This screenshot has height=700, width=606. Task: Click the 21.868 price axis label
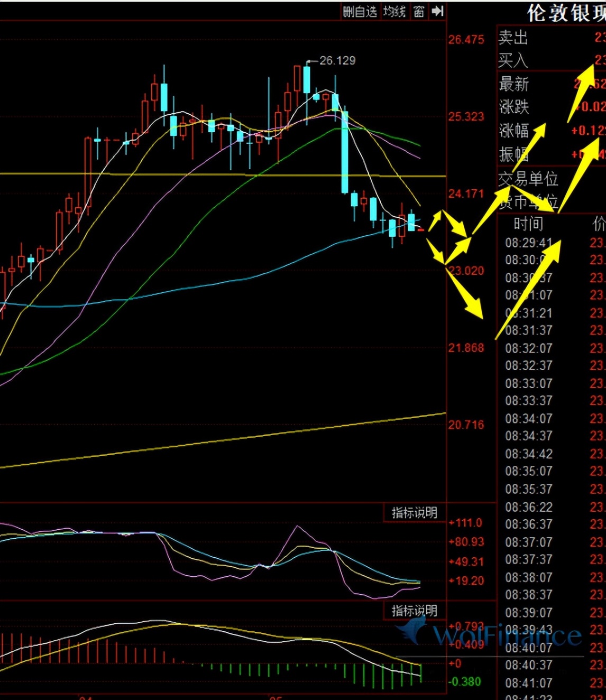tap(466, 348)
